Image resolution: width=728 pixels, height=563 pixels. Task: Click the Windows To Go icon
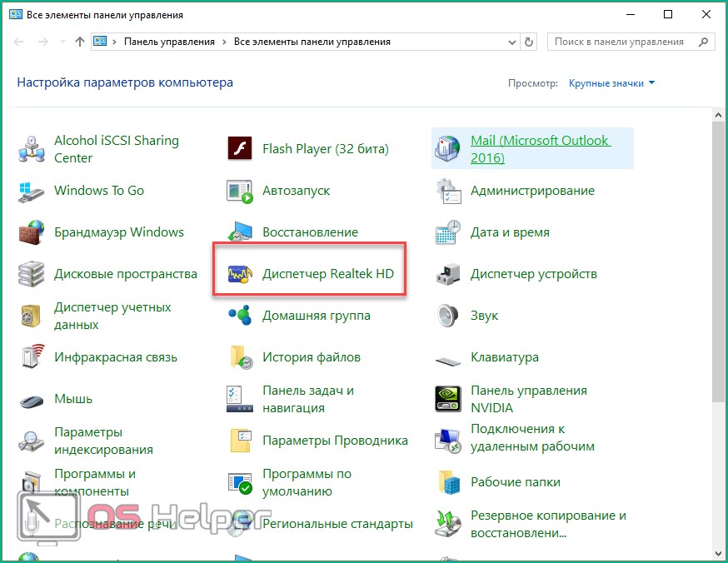31,191
